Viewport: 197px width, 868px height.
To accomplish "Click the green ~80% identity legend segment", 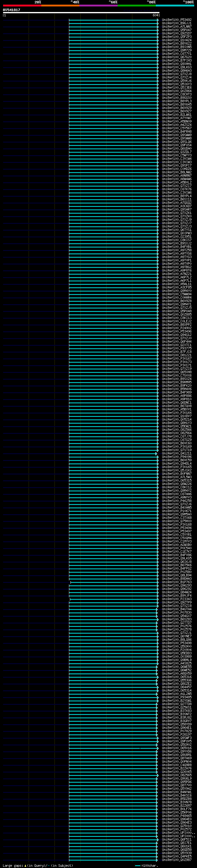I will pos(136,6).
